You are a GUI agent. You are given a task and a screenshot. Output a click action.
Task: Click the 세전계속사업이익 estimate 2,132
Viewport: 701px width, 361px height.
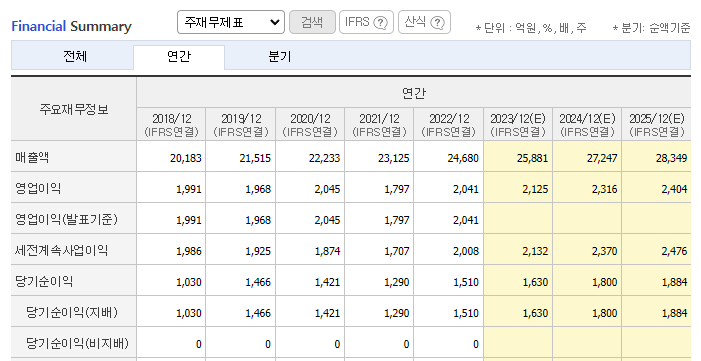535,251
